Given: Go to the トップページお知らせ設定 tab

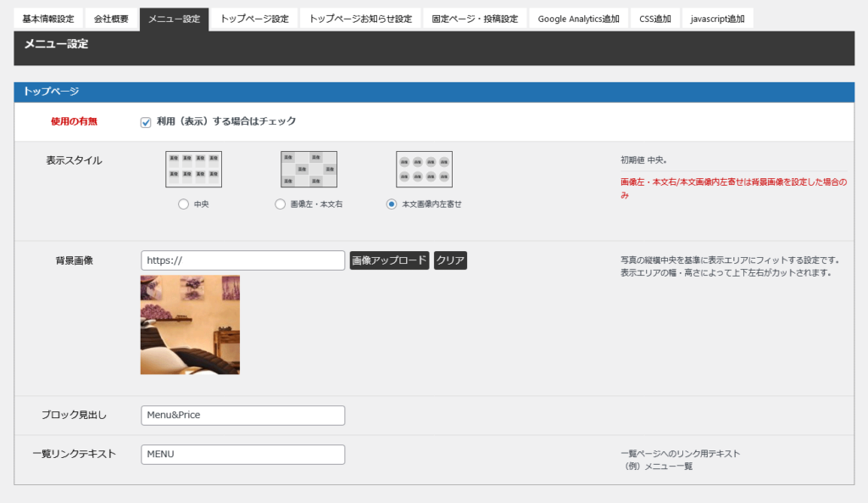Looking at the screenshot, I should (x=360, y=19).
